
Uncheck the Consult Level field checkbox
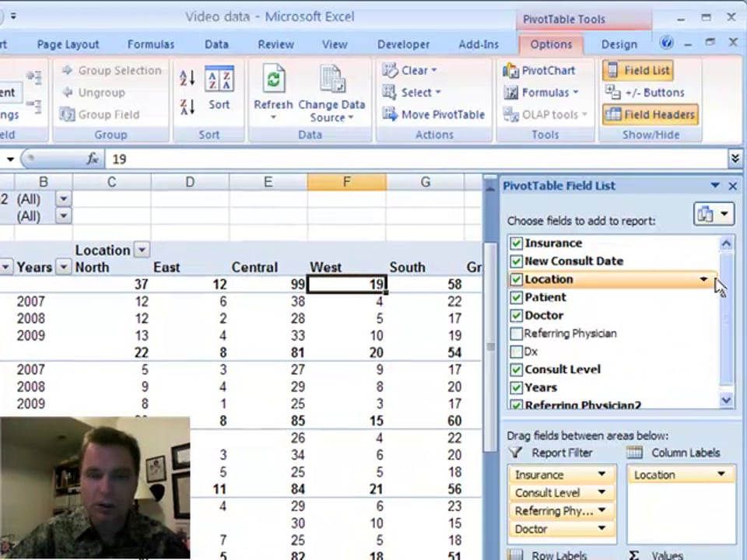click(x=516, y=369)
